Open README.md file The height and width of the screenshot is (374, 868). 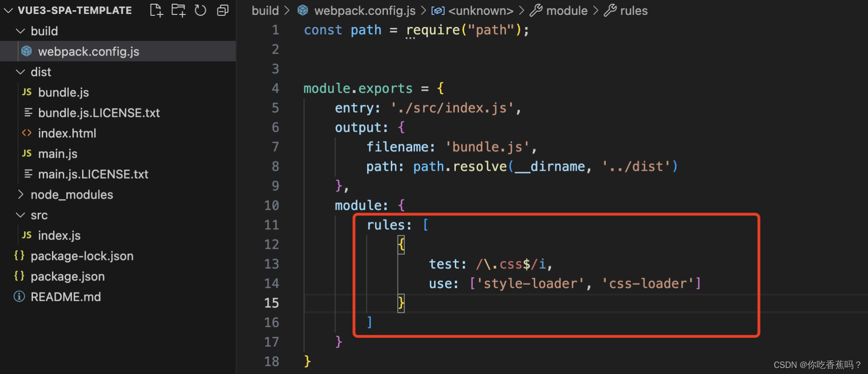pyautogui.click(x=66, y=297)
